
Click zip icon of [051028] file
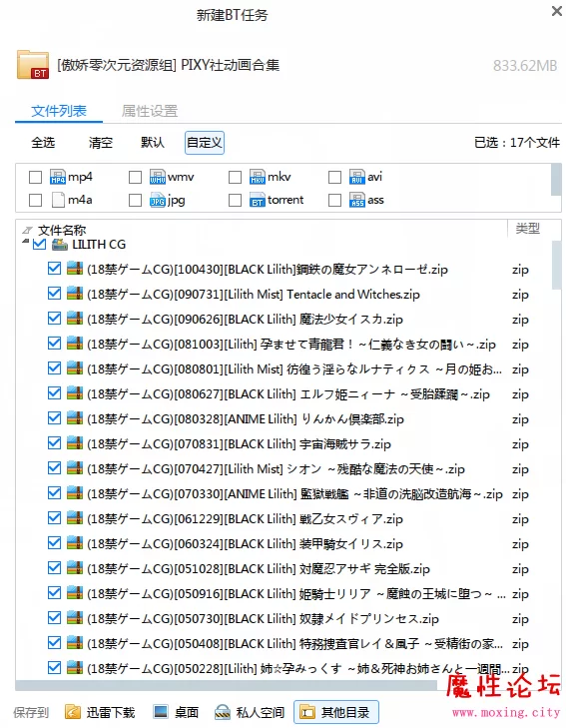75,568
